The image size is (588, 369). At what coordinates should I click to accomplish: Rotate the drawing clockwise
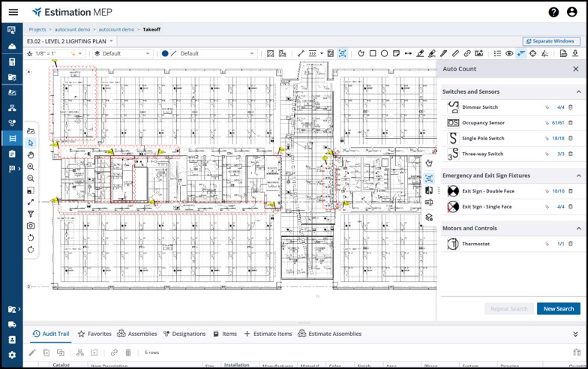[x=31, y=250]
